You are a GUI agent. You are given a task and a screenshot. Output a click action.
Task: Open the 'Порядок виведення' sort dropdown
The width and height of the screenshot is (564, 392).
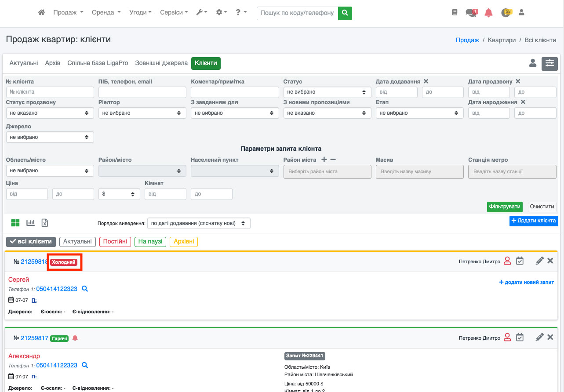[x=199, y=223]
